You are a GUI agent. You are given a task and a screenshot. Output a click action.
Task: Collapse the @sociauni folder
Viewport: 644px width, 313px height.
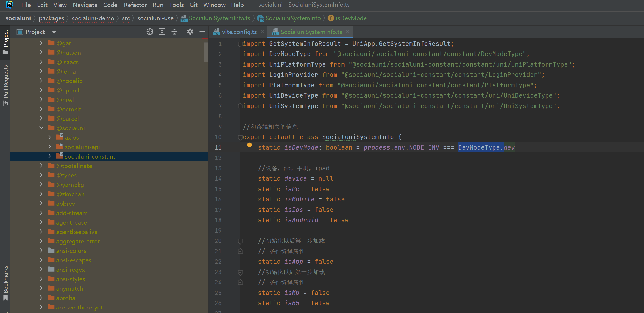(41, 128)
